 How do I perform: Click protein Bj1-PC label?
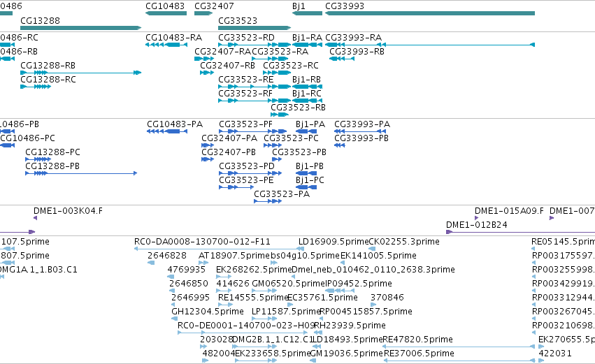pyautogui.click(x=310, y=180)
